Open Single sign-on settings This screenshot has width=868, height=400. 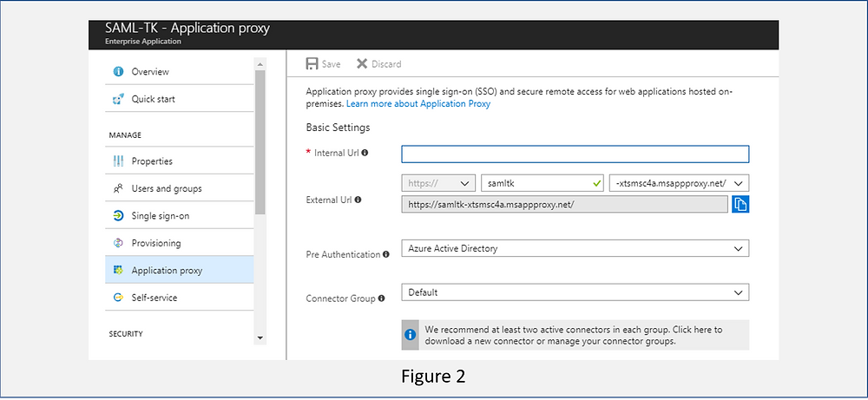point(180,216)
